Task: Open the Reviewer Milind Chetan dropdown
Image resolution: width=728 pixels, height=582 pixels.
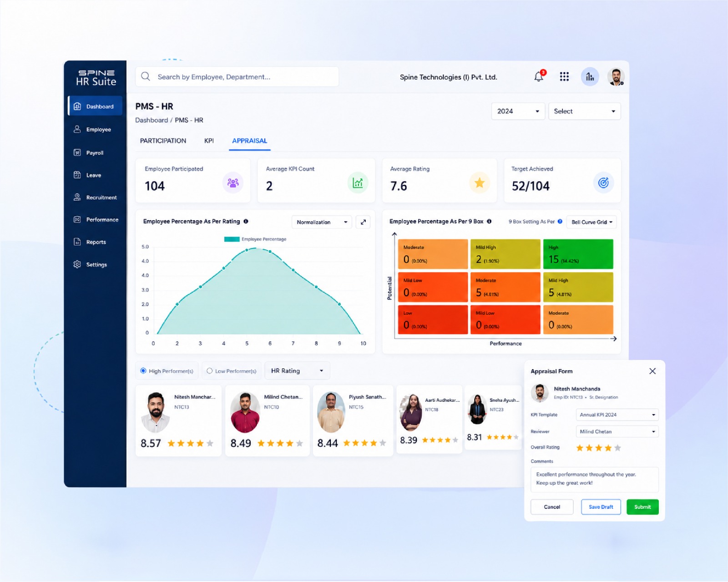Action: (617, 431)
